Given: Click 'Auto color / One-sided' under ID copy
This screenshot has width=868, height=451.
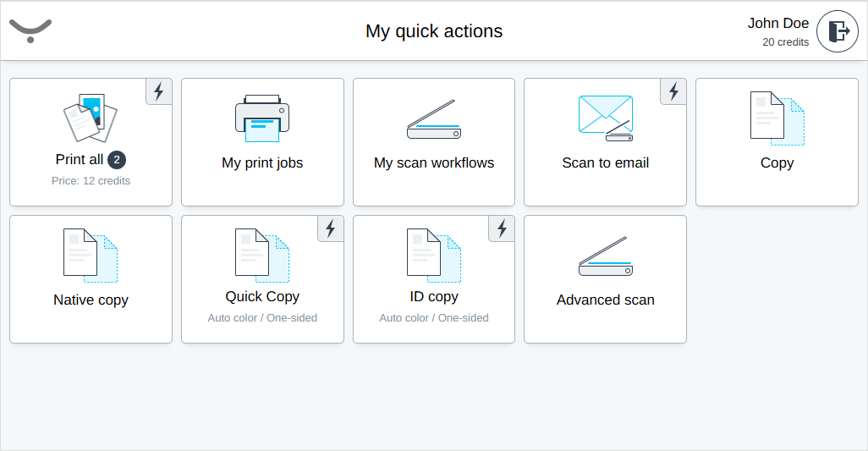Looking at the screenshot, I should pos(434,318).
